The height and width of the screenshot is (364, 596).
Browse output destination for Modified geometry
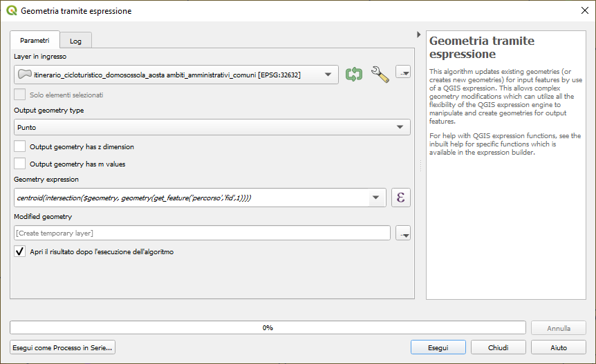coord(403,233)
